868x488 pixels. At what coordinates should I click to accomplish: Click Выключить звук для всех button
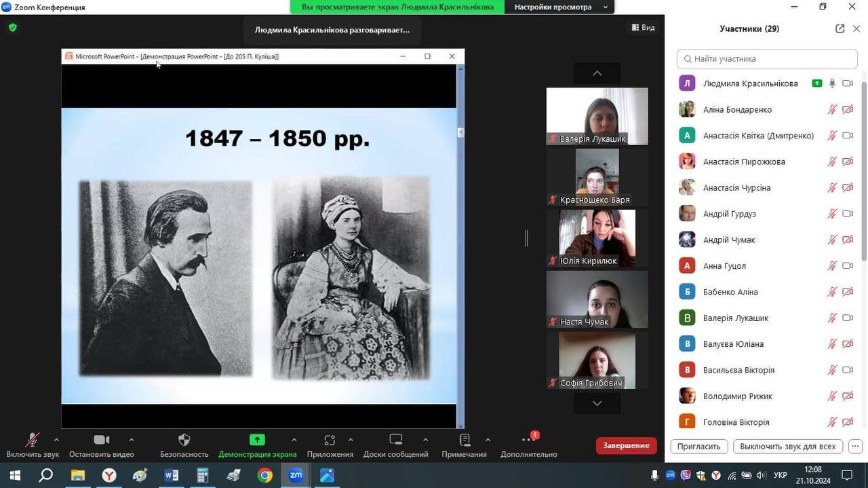tap(787, 447)
